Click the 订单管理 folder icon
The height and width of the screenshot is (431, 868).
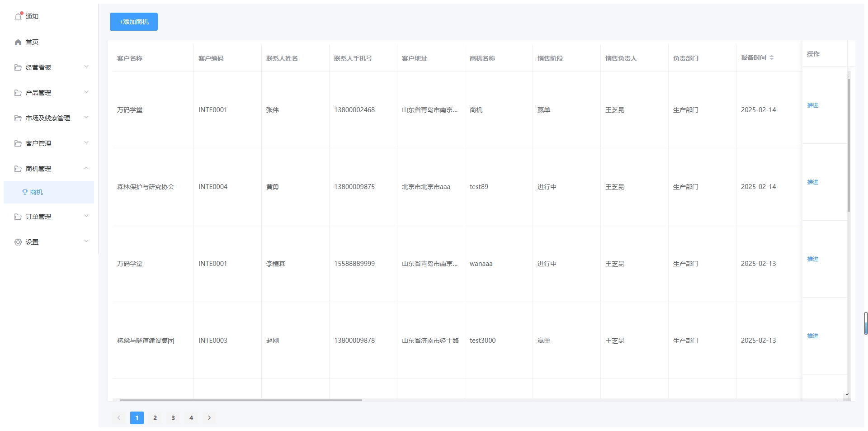[18, 217]
